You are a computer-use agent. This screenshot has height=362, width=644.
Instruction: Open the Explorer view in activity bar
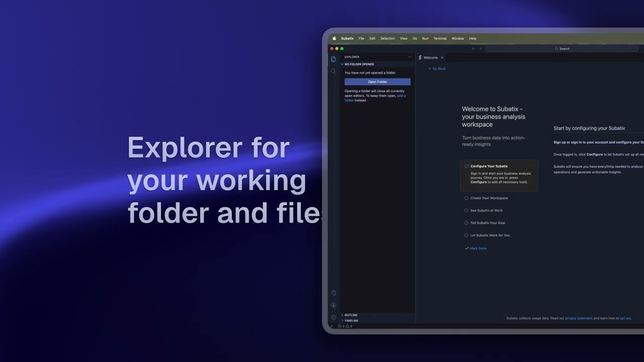[333, 59]
